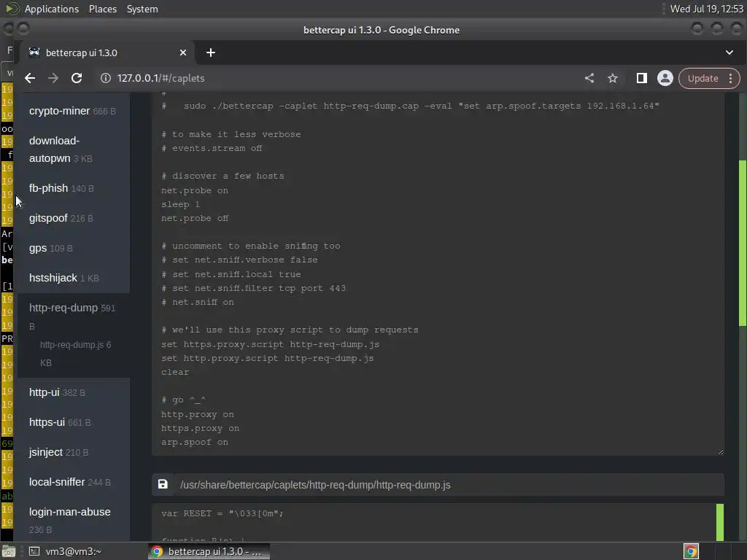Save the http-req-dump.js file icon
747x560 pixels.
(x=163, y=484)
